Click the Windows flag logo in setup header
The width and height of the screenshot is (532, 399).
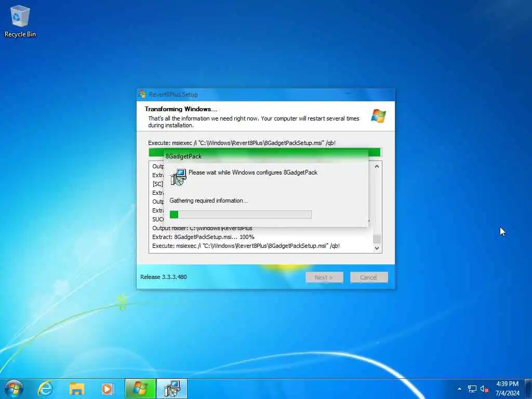pos(378,116)
